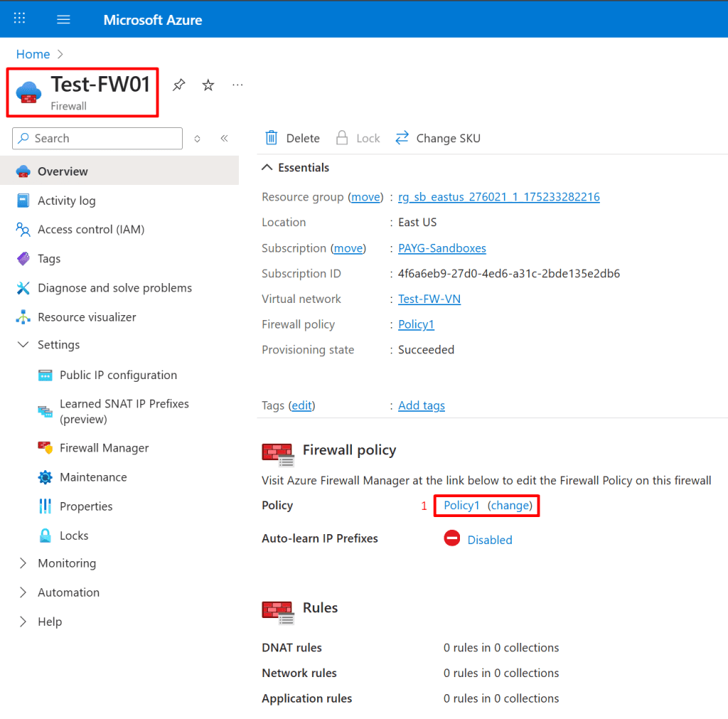Open Activity log in sidebar
The image size is (728, 719).
[x=66, y=201]
